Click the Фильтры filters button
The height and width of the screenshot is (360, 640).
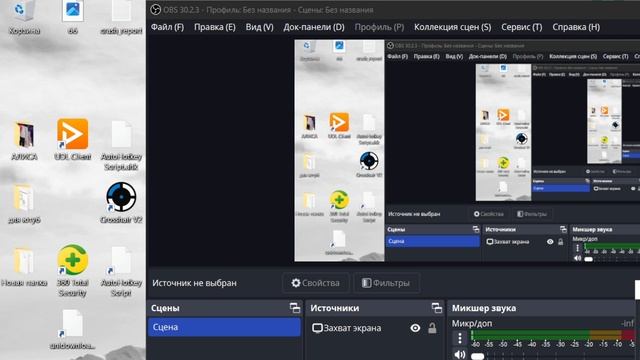pos(386,283)
